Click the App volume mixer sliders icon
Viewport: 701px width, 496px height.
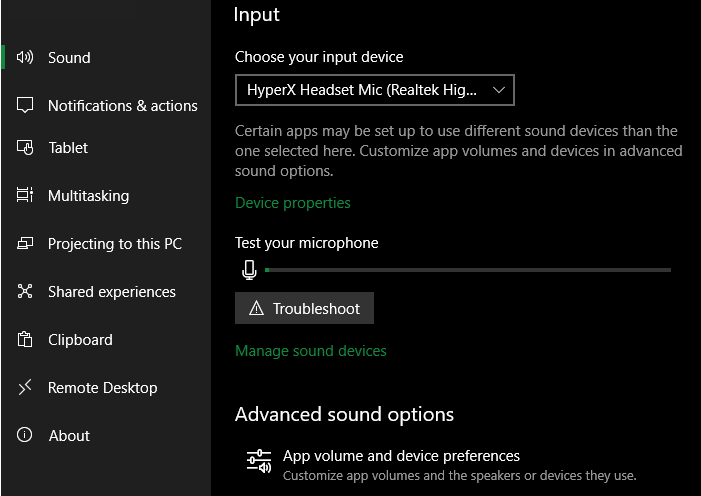point(259,462)
